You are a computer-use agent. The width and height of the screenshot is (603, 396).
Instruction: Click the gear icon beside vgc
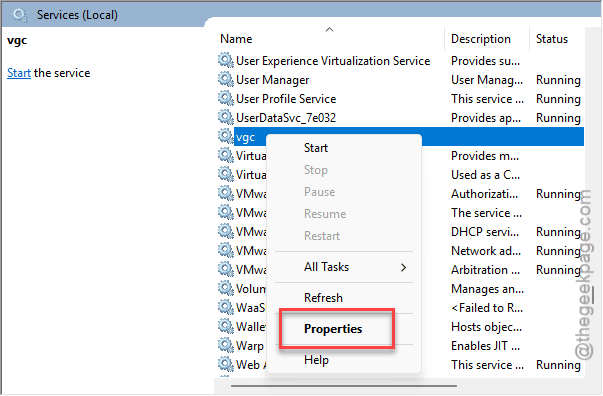coord(226,136)
